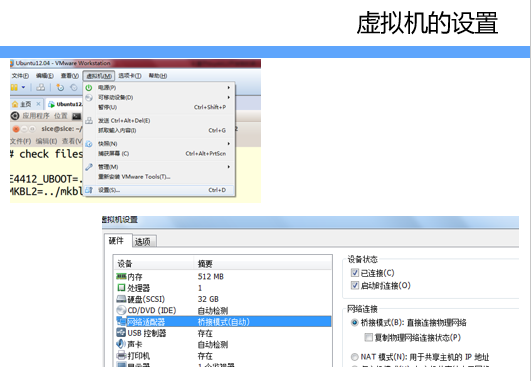Screen dimensions: 531x381
Task: Select the 硬盘(SCSI) 32 GB row
Action: coord(222,299)
